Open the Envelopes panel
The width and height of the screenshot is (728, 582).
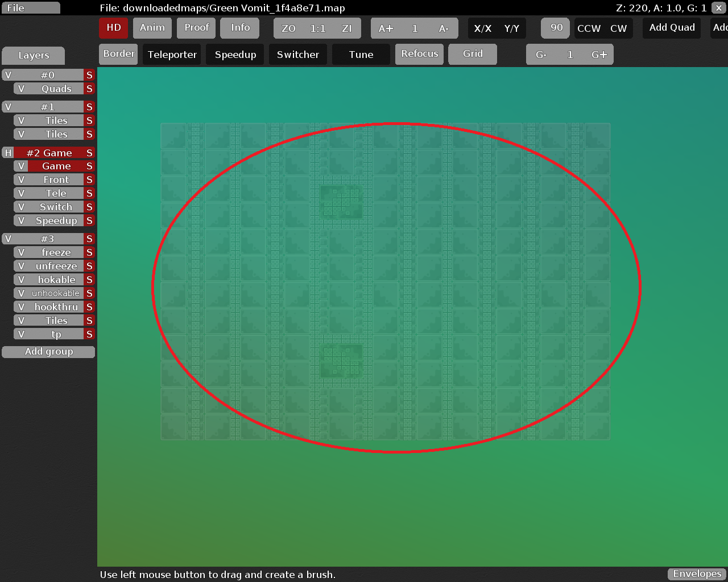point(697,573)
